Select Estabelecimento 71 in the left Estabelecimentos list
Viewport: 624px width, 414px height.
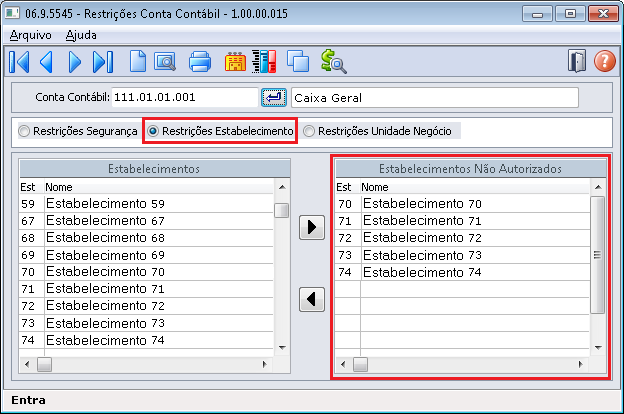coord(146,289)
